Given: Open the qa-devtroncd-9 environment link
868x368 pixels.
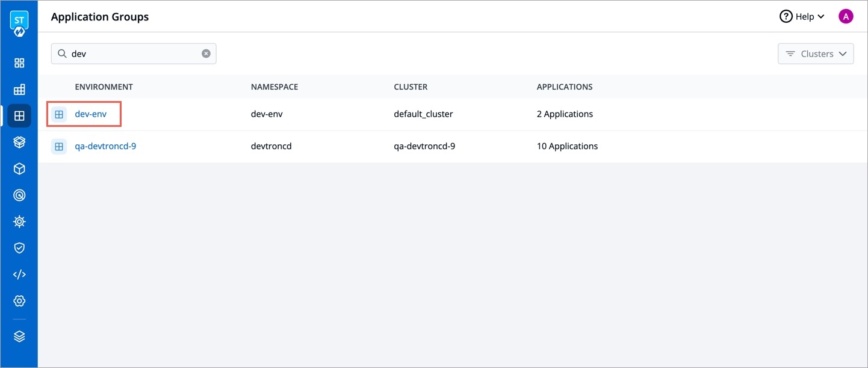Looking at the screenshot, I should 105,146.
